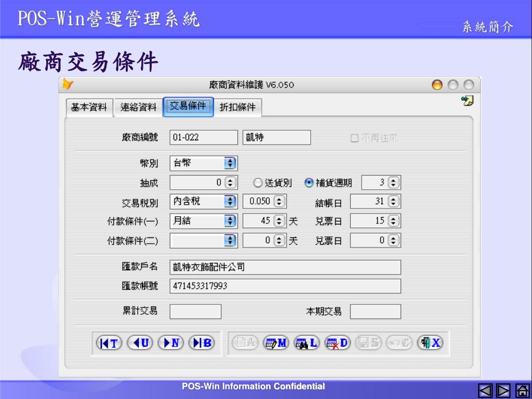The height and width of the screenshot is (399, 532).
Task: Jump to last record with B button
Action: pyautogui.click(x=202, y=343)
